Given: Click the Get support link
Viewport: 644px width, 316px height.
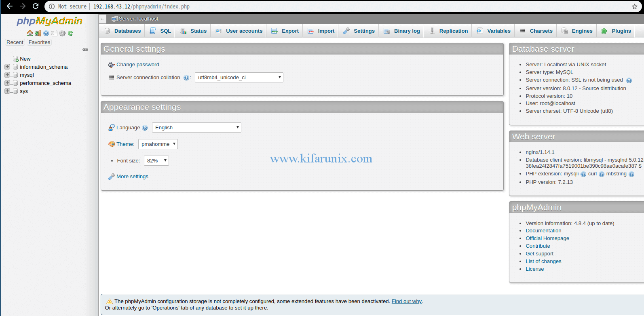Looking at the screenshot, I should pos(539,254).
